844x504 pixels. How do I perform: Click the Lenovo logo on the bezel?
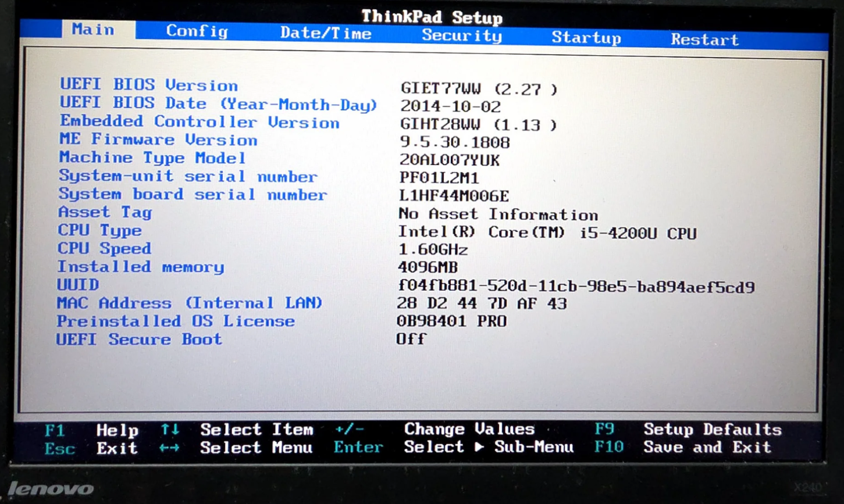pos(51,489)
